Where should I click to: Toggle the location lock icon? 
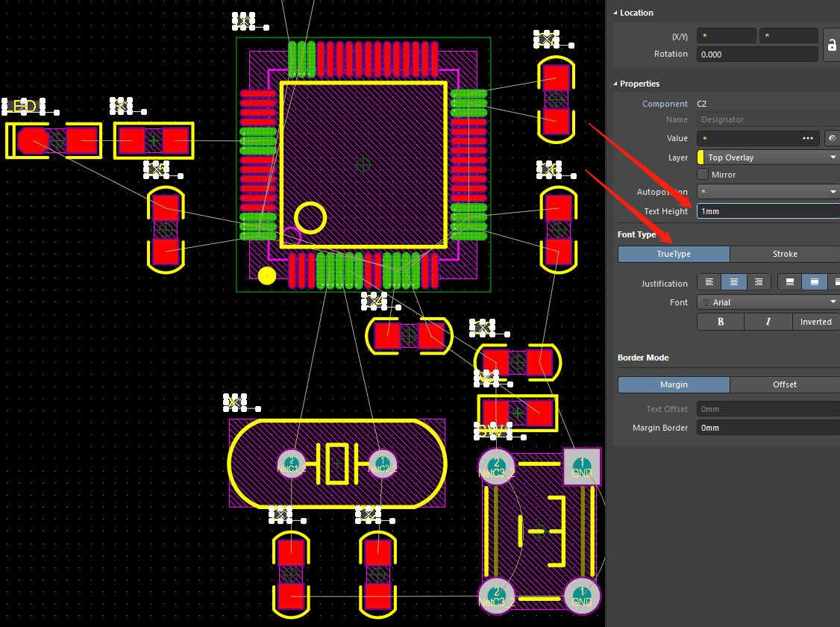832,45
